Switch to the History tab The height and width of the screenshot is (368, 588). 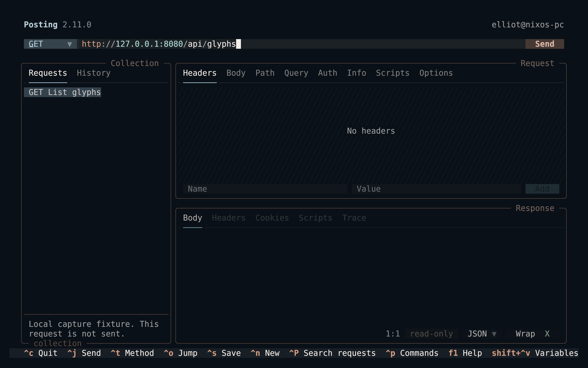pos(93,73)
